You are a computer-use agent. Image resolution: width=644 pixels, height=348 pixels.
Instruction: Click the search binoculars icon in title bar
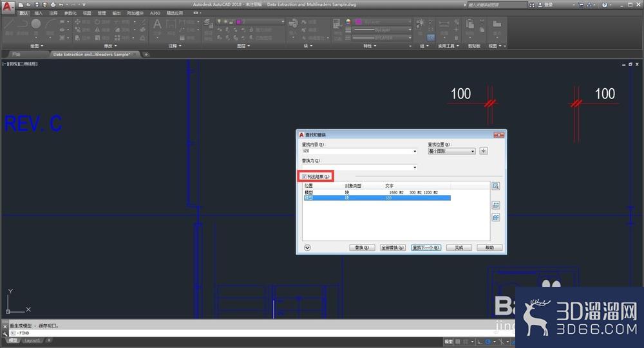click(533, 5)
